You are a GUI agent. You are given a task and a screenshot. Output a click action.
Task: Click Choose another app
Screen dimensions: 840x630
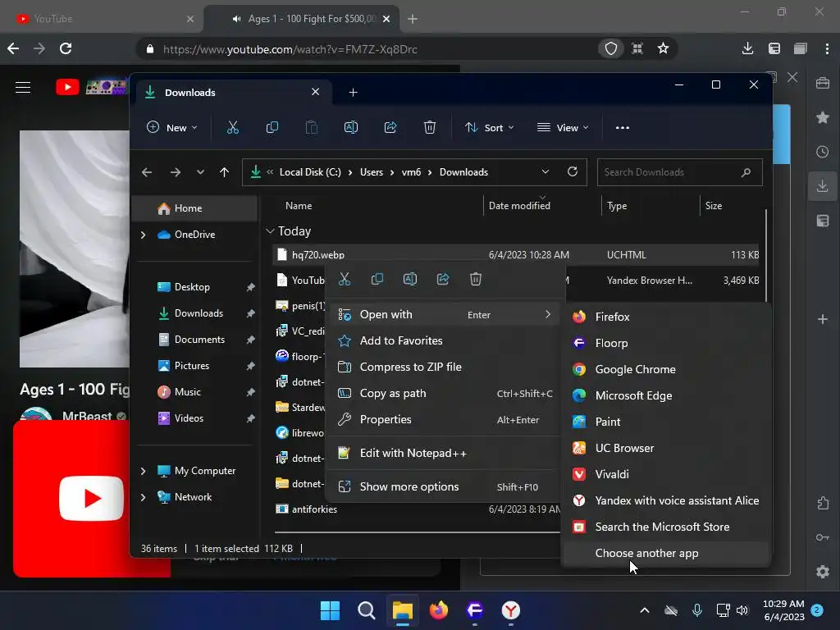666,553
